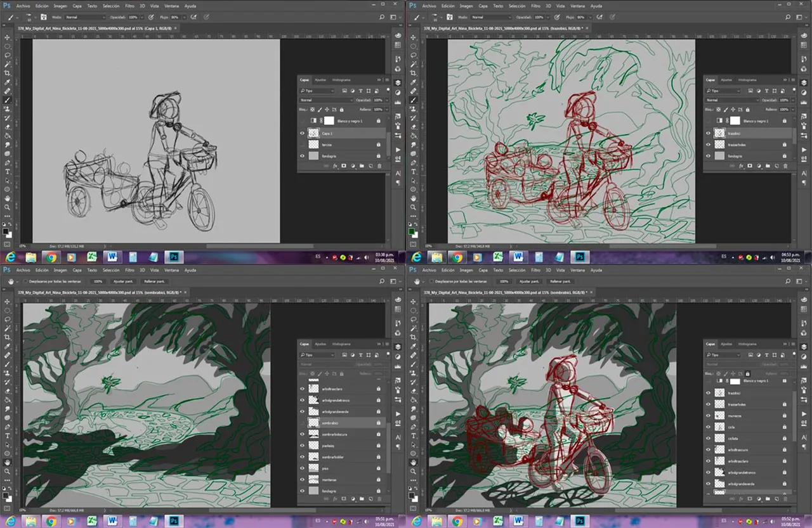Hide the sombrarbolscura layer
Viewport: 812px width, 528px height.
302,434
